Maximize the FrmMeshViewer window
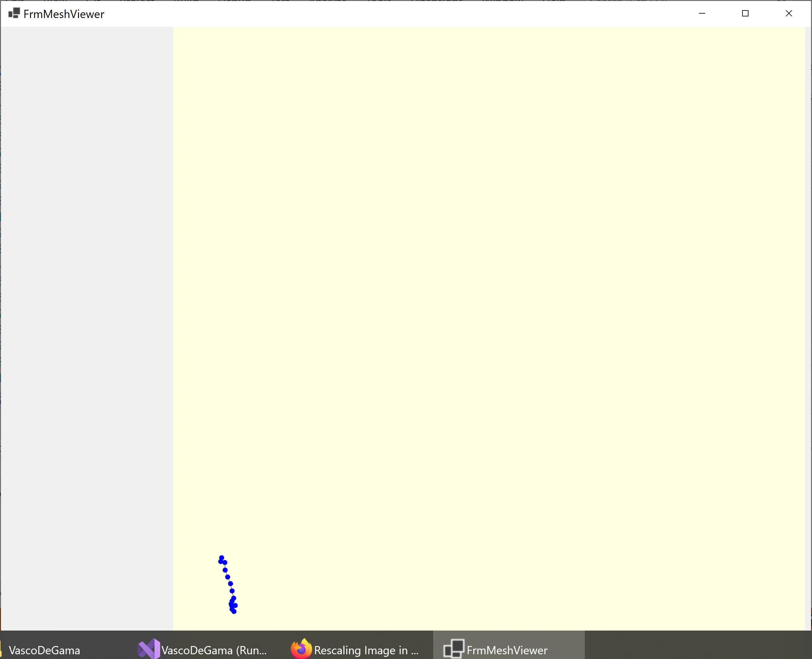Screen dimensions: 812x659 pyautogui.click(x=745, y=13)
